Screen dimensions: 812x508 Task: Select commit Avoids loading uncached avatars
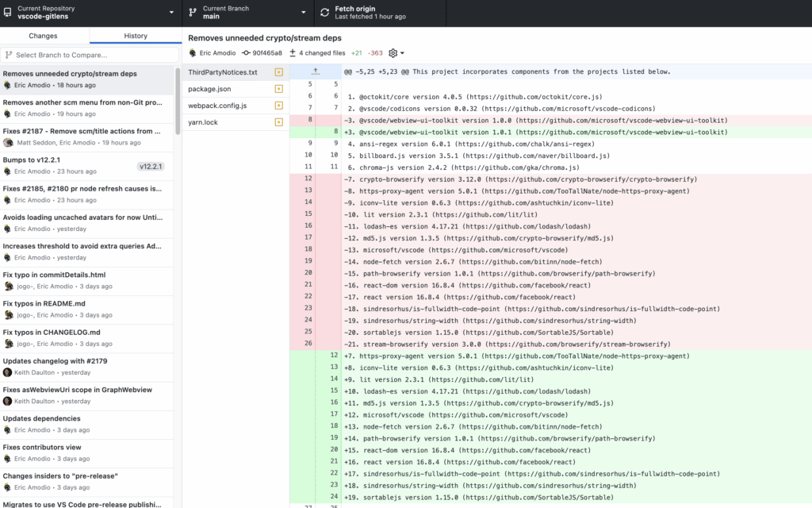click(x=86, y=223)
